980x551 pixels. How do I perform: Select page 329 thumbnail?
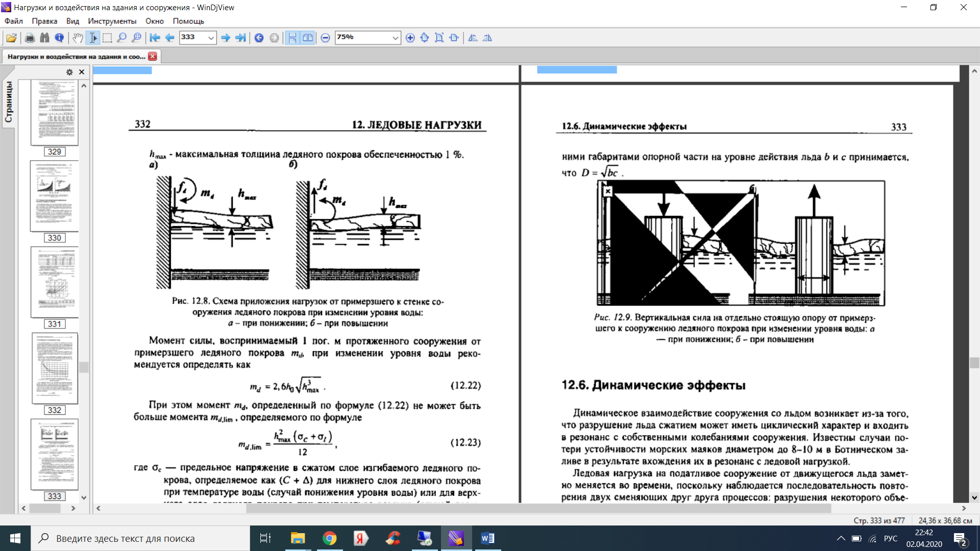tap(55, 113)
